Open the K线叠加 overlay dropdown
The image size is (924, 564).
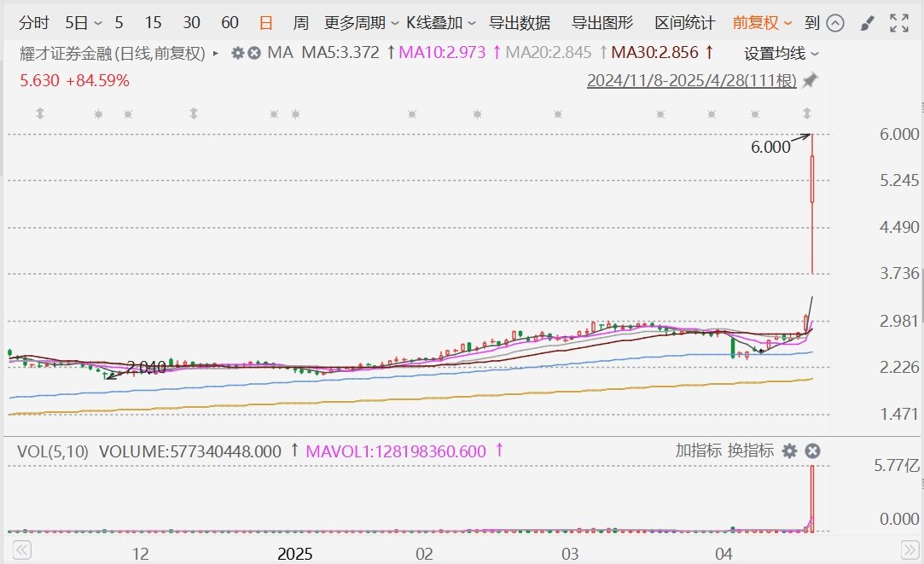pyautogui.click(x=440, y=23)
